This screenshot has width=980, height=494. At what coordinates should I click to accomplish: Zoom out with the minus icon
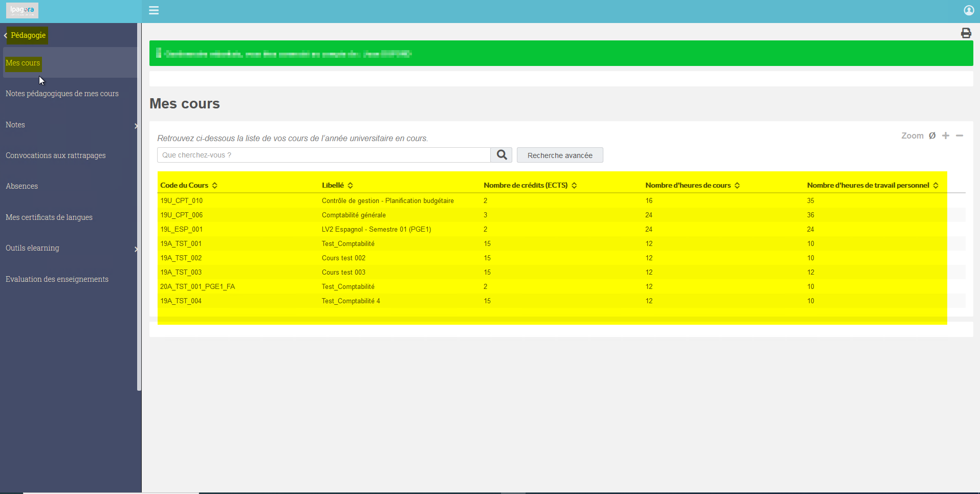(960, 136)
